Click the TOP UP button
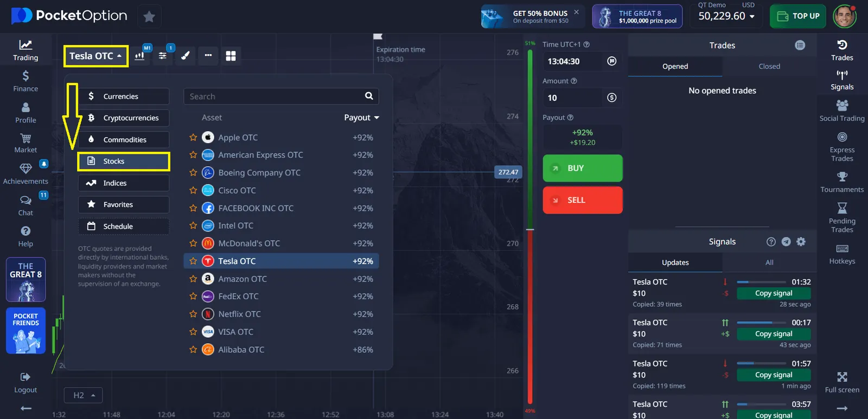 (797, 16)
